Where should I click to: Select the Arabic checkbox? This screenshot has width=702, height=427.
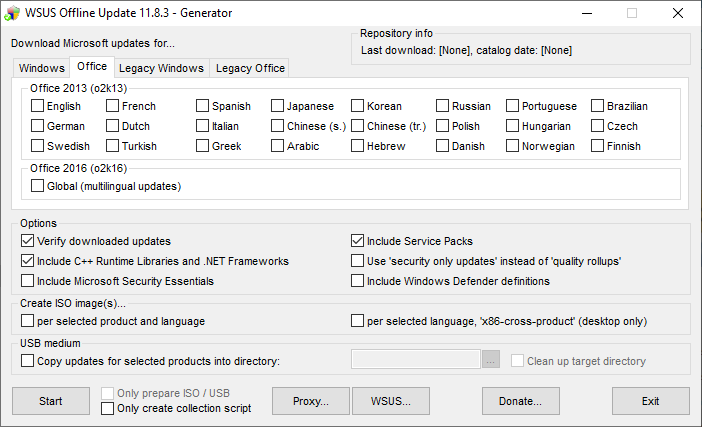point(277,146)
